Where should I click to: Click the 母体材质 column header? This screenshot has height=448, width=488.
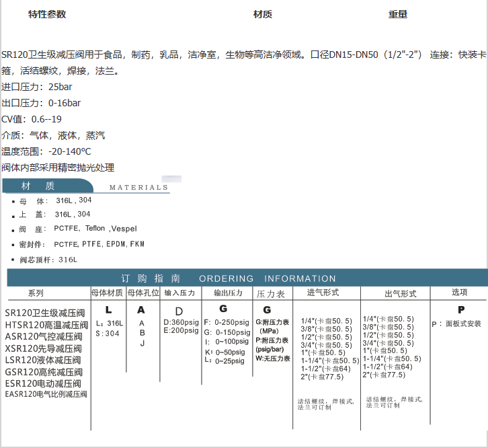pyautogui.click(x=107, y=293)
